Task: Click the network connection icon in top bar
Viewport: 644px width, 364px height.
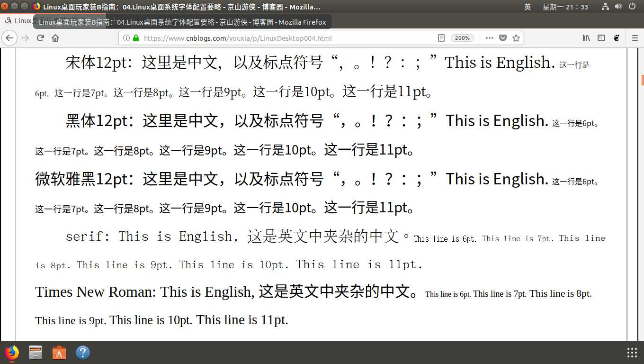Action: [606, 7]
